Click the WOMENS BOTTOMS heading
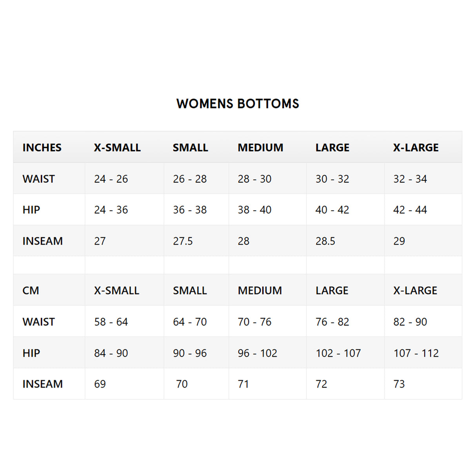This screenshot has height=476, width=476. click(238, 104)
